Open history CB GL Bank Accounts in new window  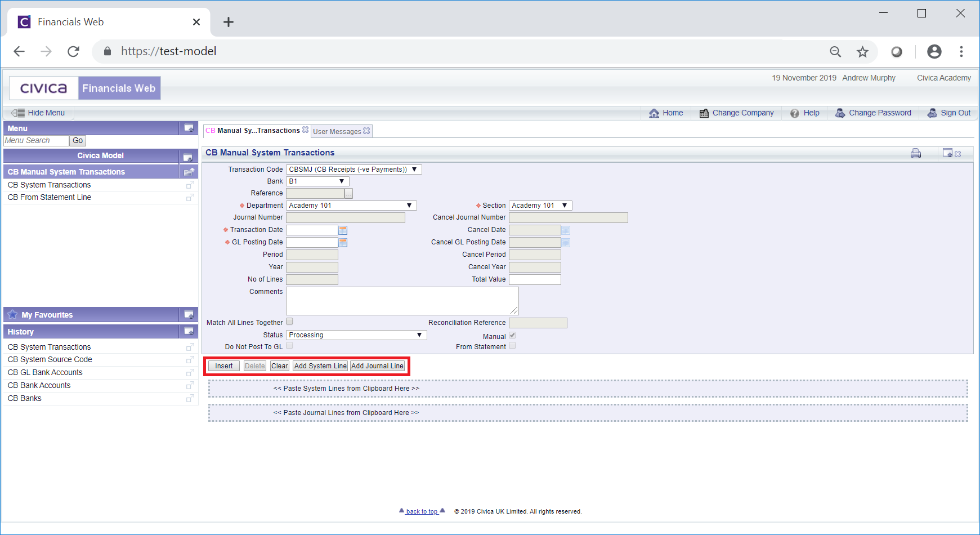pos(190,373)
